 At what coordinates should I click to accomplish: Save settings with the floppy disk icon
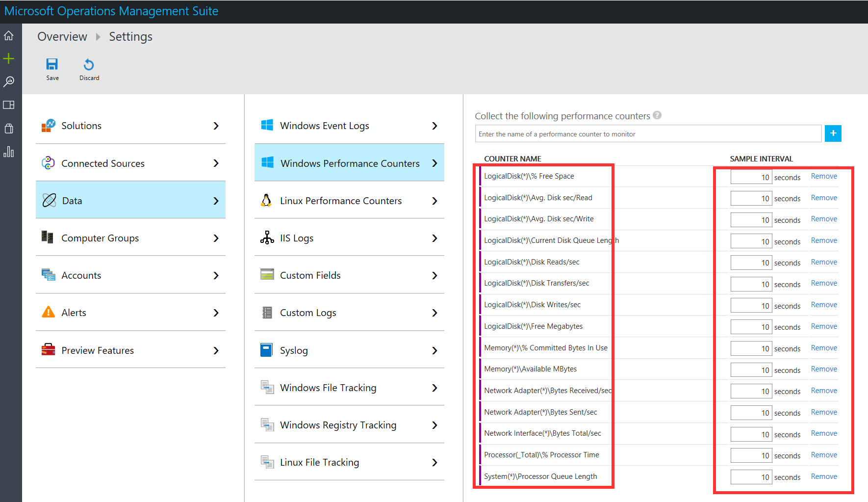click(x=52, y=64)
